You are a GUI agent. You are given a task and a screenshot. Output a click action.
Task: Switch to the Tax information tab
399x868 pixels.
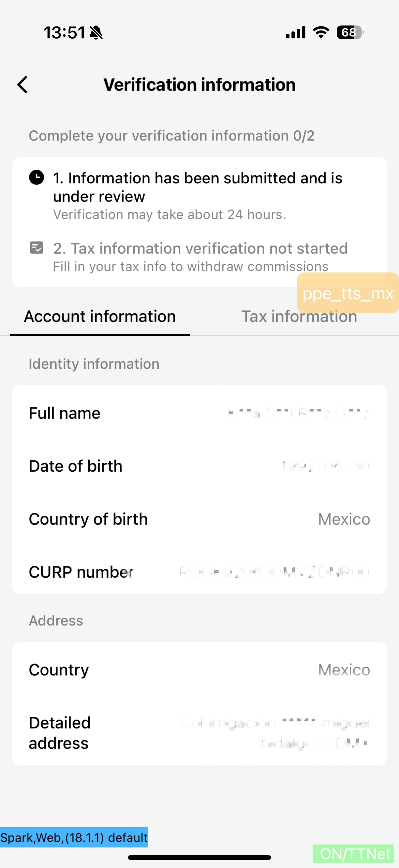coord(299,317)
